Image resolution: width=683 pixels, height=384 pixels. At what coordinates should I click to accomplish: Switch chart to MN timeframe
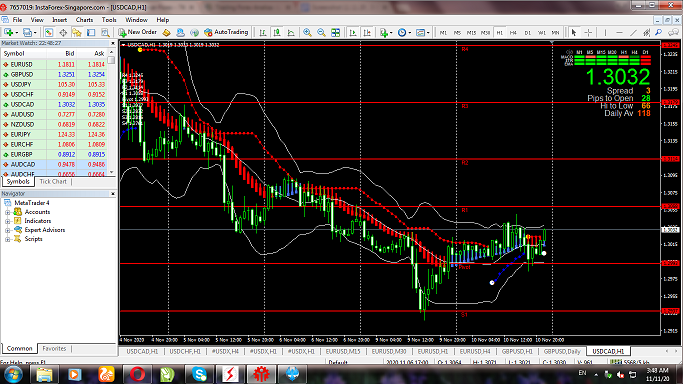(555, 33)
